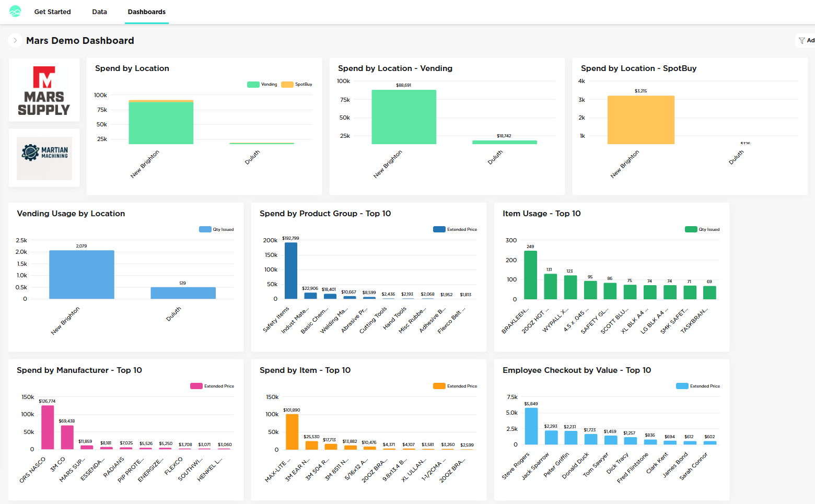This screenshot has width=815, height=504.
Task: Open the Get Started tab
Action: (52, 11)
